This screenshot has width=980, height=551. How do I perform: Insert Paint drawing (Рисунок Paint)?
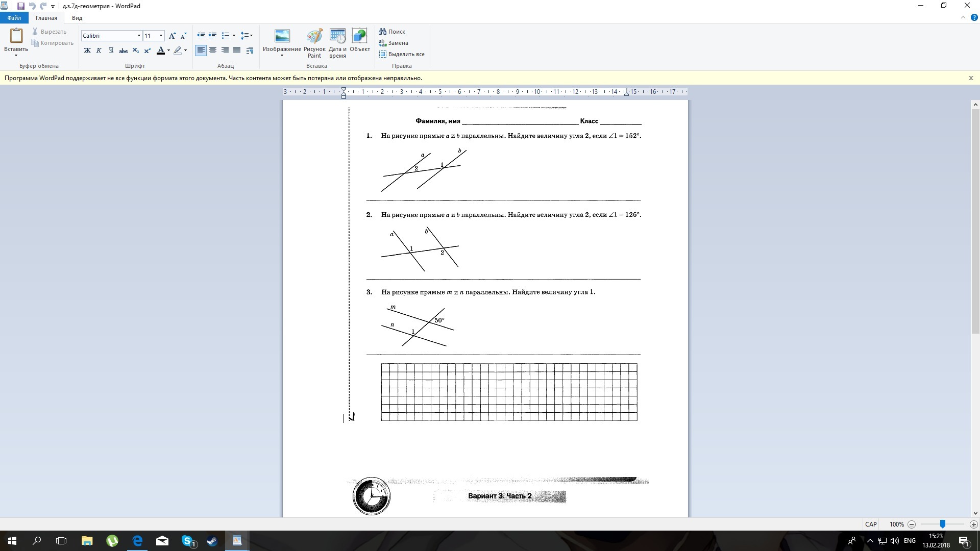click(314, 43)
